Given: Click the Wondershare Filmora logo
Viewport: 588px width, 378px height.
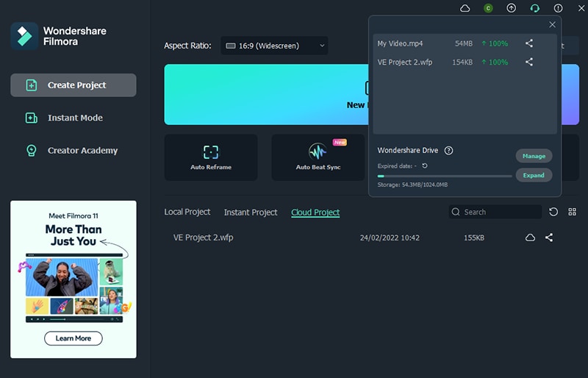Looking at the screenshot, I should (24, 36).
